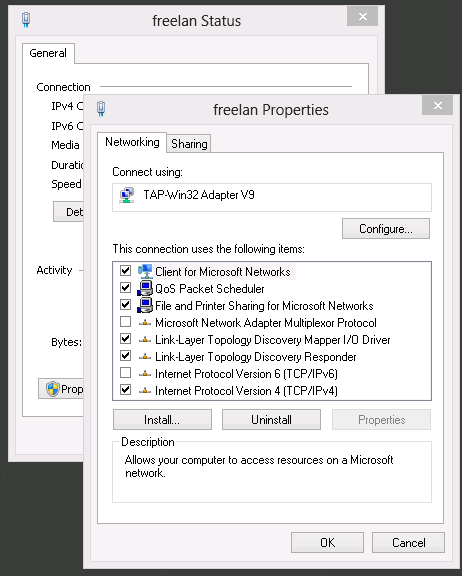Click the freelan Status title bar icon

[26, 20]
